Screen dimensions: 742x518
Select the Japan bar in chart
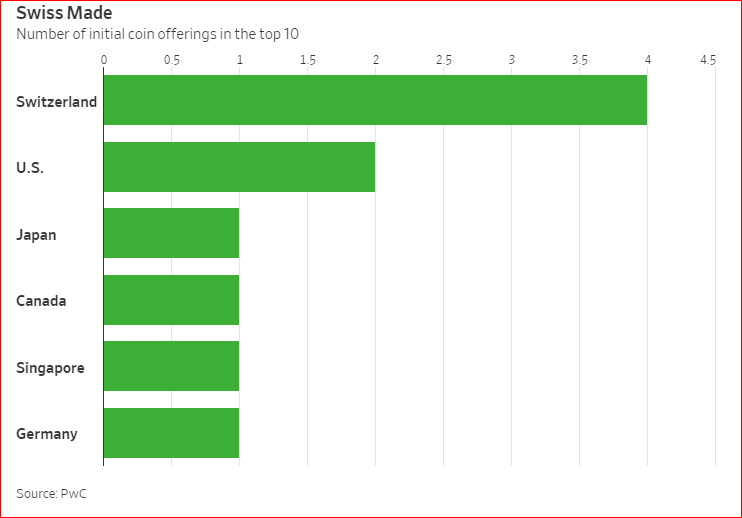pos(171,233)
